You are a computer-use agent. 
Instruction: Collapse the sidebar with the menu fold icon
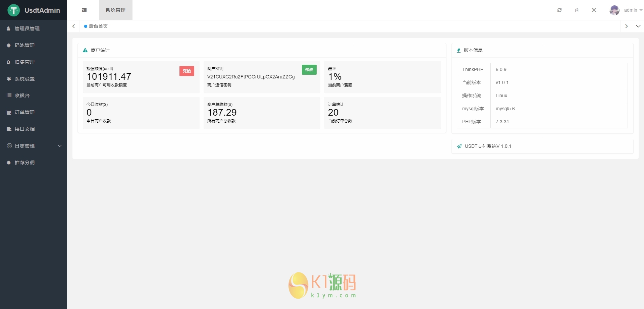coord(84,10)
